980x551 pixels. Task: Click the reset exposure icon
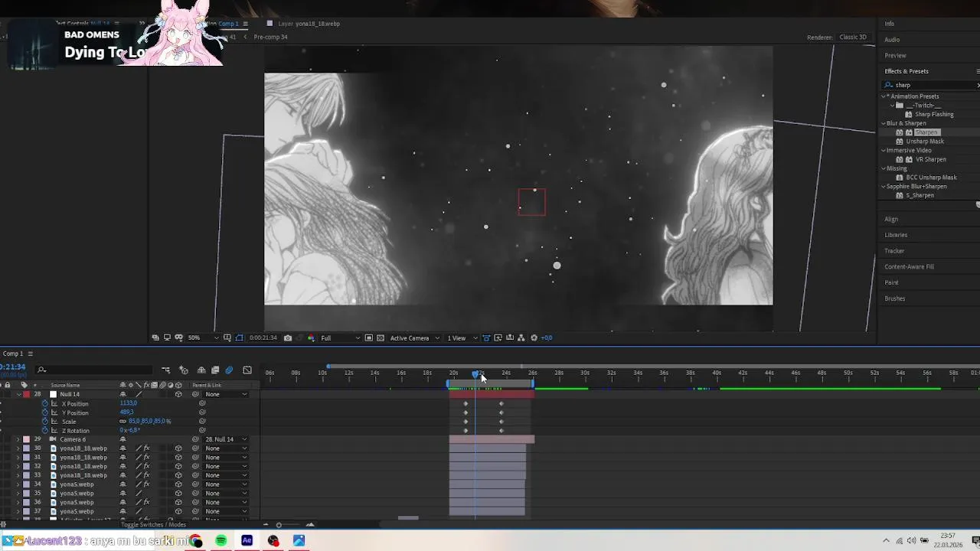point(534,337)
